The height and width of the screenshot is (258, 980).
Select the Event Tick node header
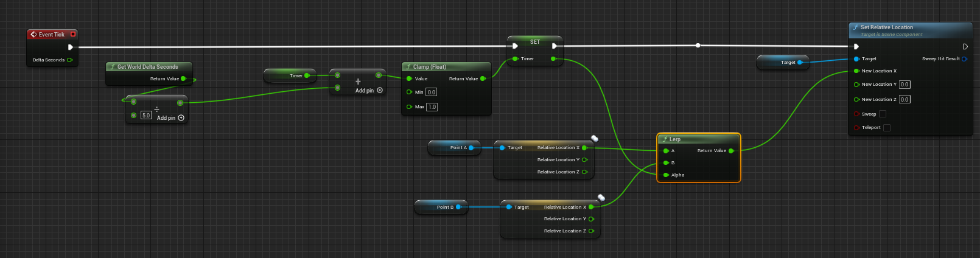(52, 34)
